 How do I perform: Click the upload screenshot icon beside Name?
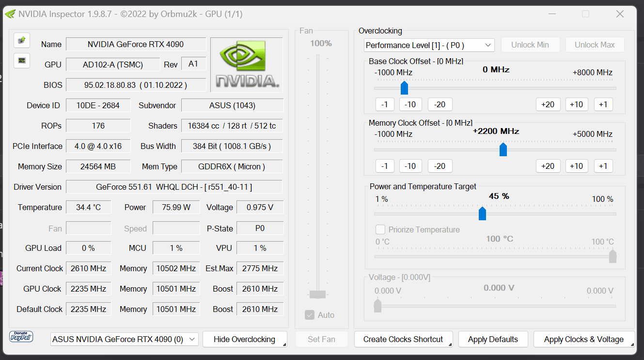click(22, 40)
